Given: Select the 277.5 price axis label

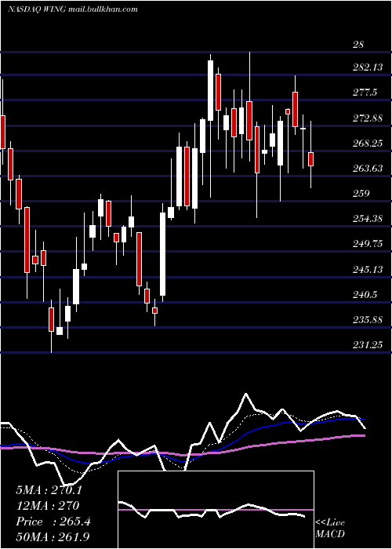Looking at the screenshot, I should tap(365, 93).
